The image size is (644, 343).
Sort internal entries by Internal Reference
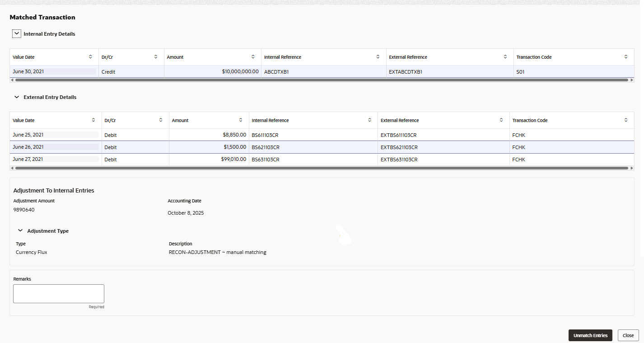point(378,57)
